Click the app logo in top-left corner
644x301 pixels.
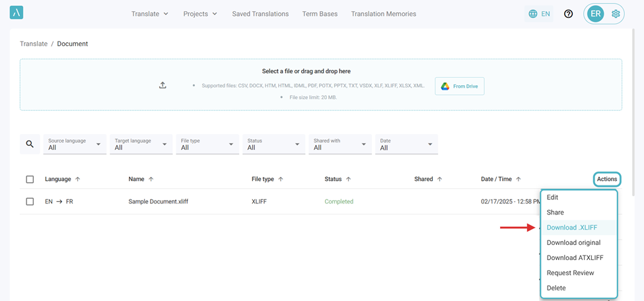(x=17, y=14)
